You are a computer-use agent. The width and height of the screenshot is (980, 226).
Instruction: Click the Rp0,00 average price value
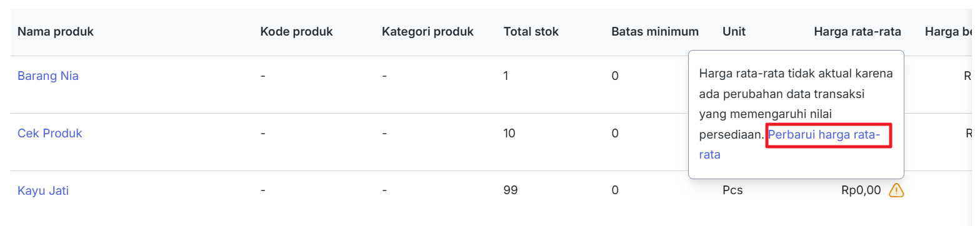pos(861,190)
